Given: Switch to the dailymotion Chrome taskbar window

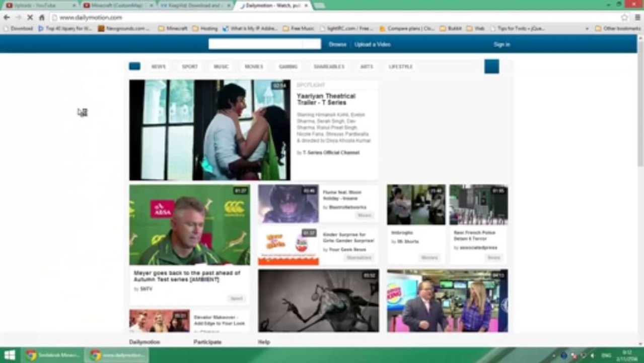Looking at the screenshot, I should pos(117,355).
